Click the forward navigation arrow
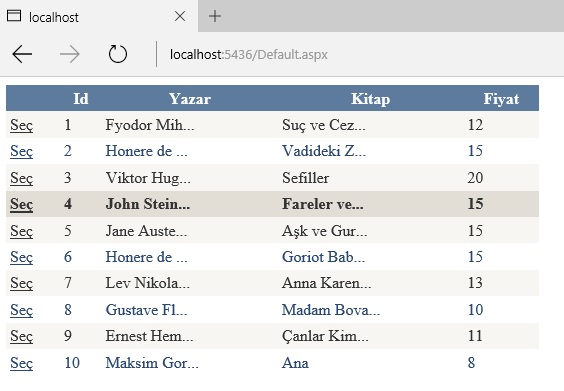This screenshot has width=564, height=391. pyautogui.click(x=70, y=54)
